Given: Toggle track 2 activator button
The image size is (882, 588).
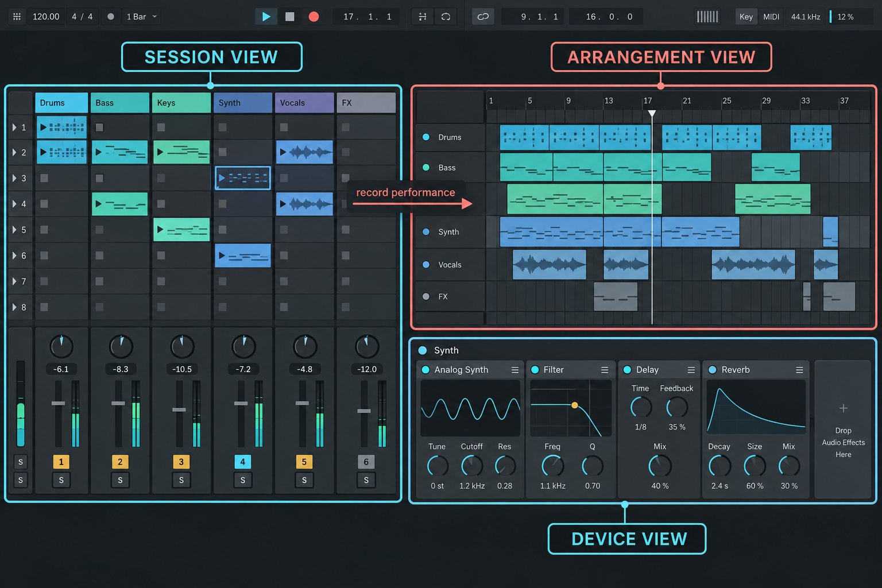Looking at the screenshot, I should 120,462.
